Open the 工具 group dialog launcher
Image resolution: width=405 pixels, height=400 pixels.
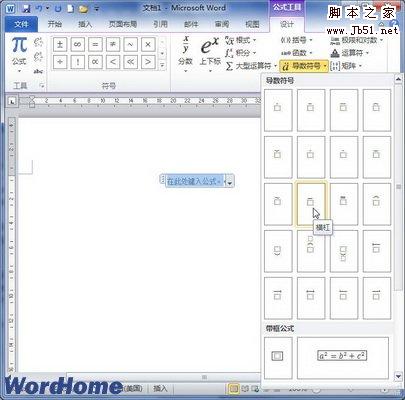42,86
